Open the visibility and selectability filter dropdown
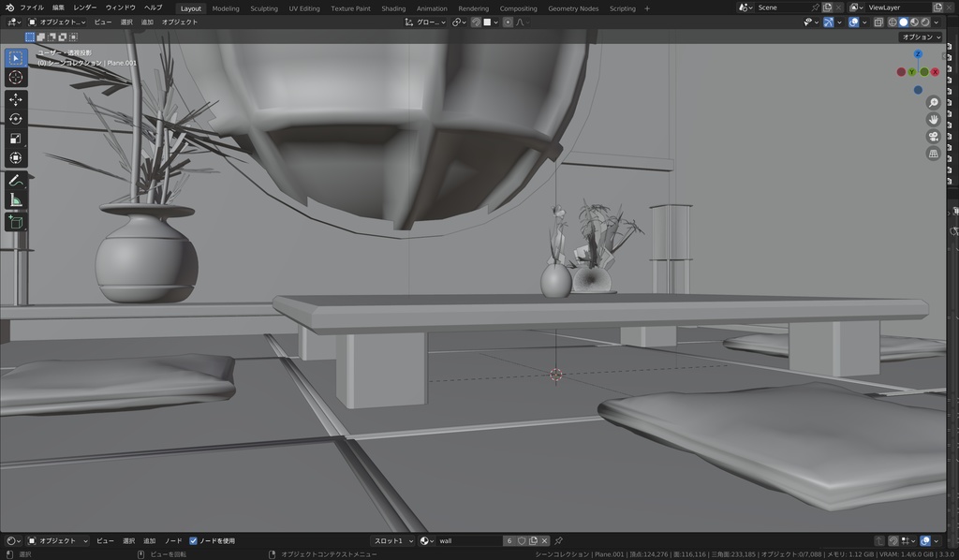The image size is (959, 560). (x=810, y=22)
